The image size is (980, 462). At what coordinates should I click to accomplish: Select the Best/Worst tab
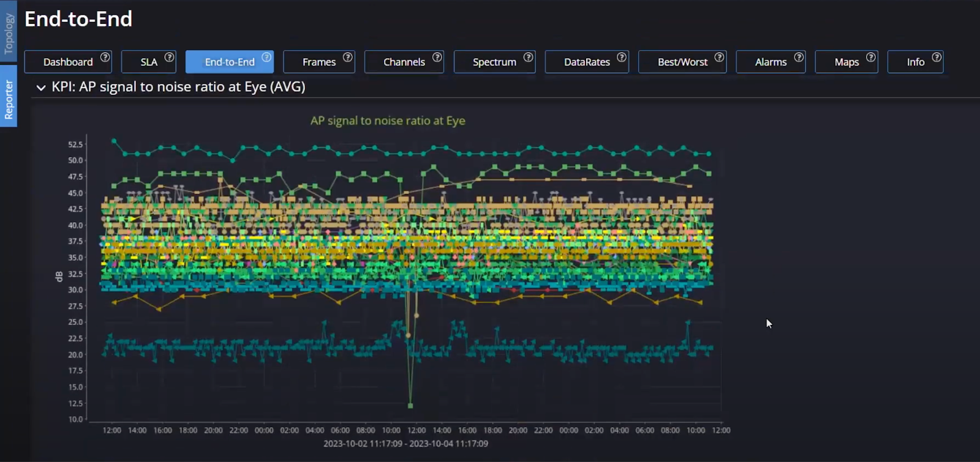point(682,62)
